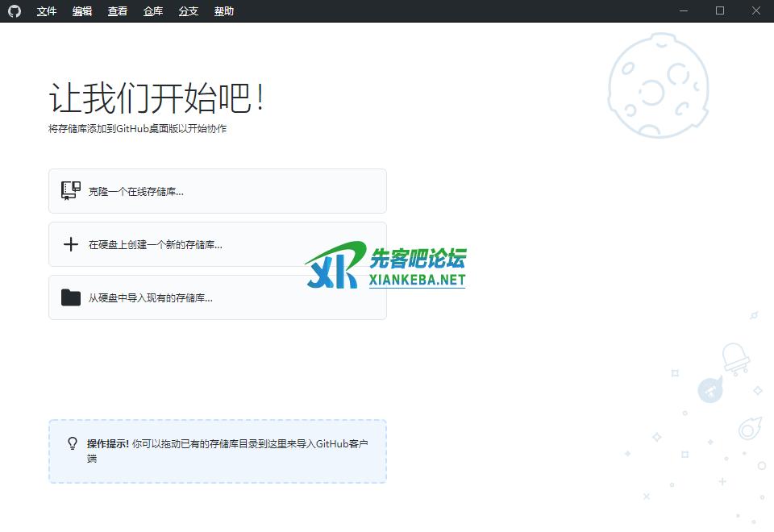The width and height of the screenshot is (774, 532).
Task: Open the 编辑 menu
Action: coord(82,11)
